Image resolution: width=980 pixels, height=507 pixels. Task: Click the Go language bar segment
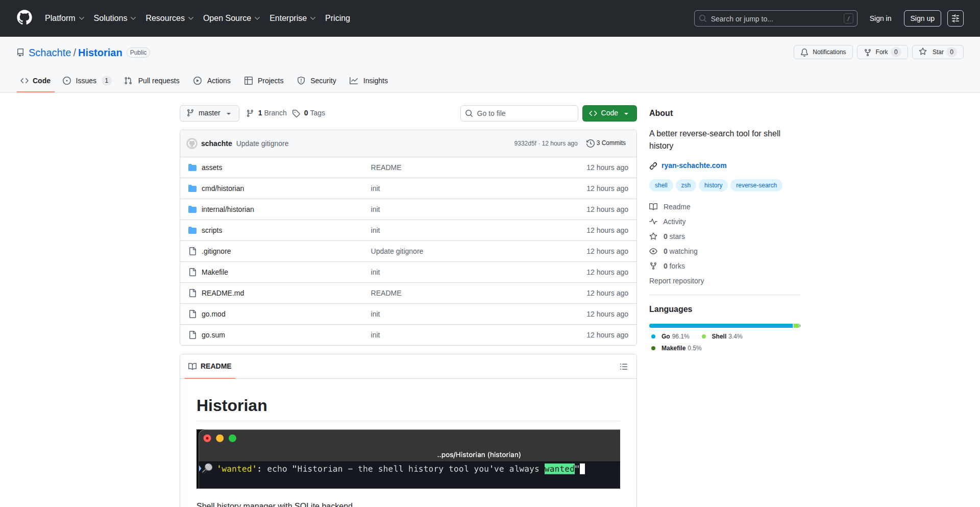720,326
